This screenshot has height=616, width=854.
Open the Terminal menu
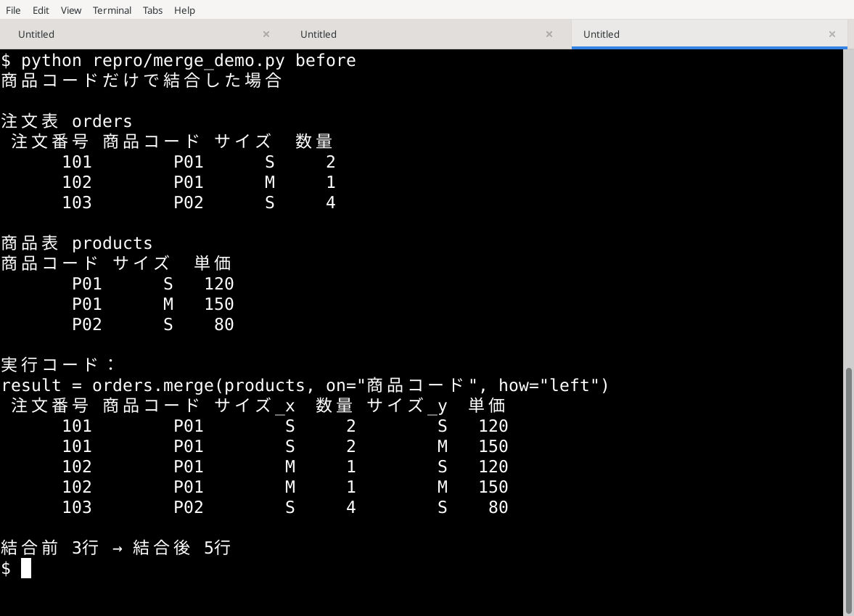pyautogui.click(x=112, y=10)
